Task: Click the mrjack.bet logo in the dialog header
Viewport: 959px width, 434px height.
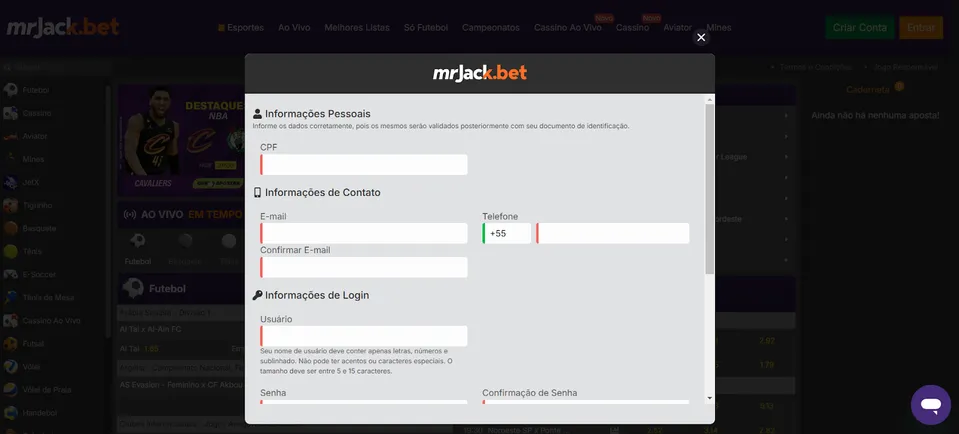Action: click(480, 73)
